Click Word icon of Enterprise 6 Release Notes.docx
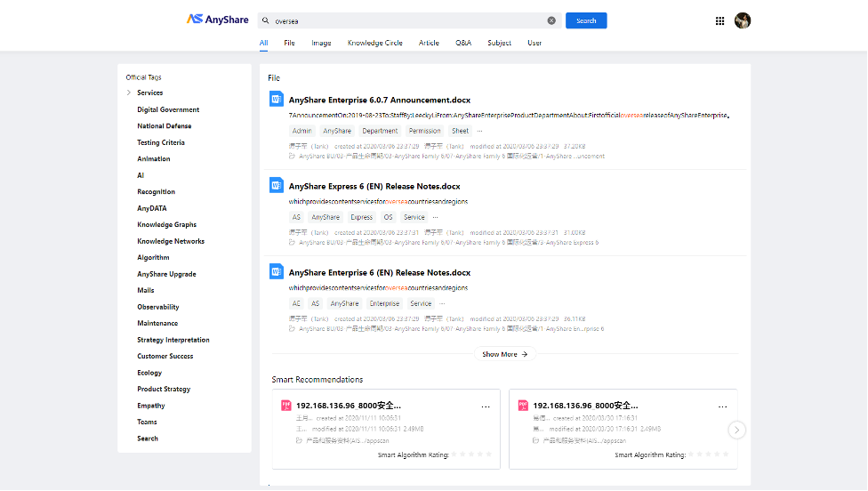 click(277, 271)
